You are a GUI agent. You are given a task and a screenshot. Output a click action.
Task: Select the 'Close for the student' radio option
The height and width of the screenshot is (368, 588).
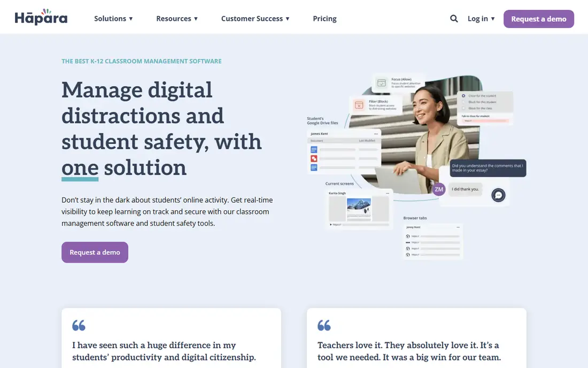point(463,96)
